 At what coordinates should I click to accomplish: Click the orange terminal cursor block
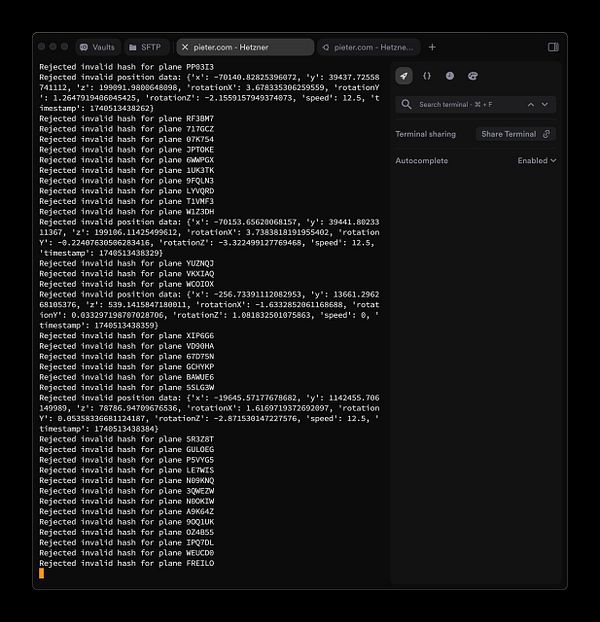click(x=41, y=573)
